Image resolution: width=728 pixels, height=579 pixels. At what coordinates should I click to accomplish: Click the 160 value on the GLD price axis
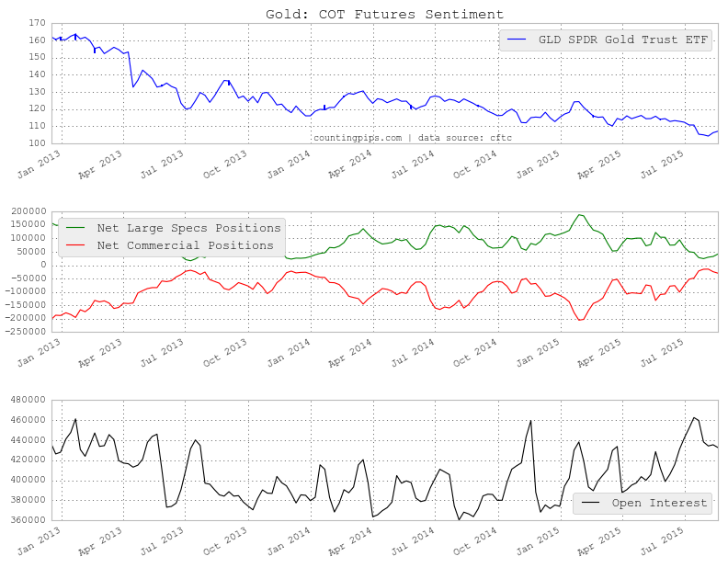(37, 40)
